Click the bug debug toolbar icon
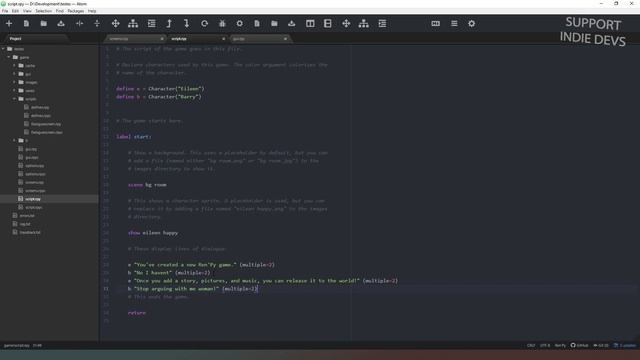 pos(222,24)
